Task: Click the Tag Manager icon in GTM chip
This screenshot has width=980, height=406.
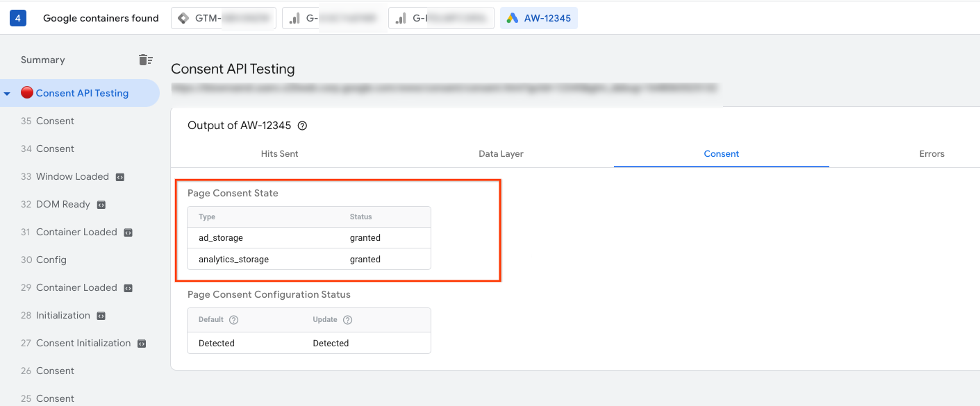Action: click(x=183, y=18)
